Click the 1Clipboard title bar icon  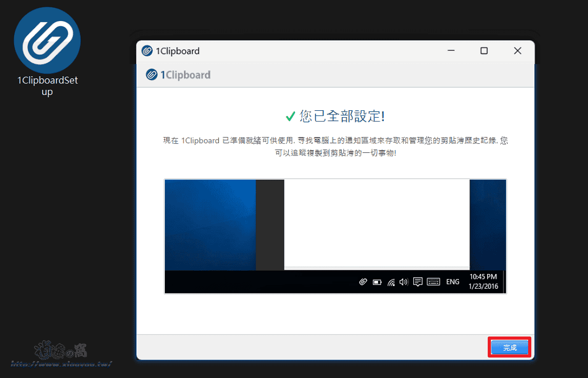[147, 51]
